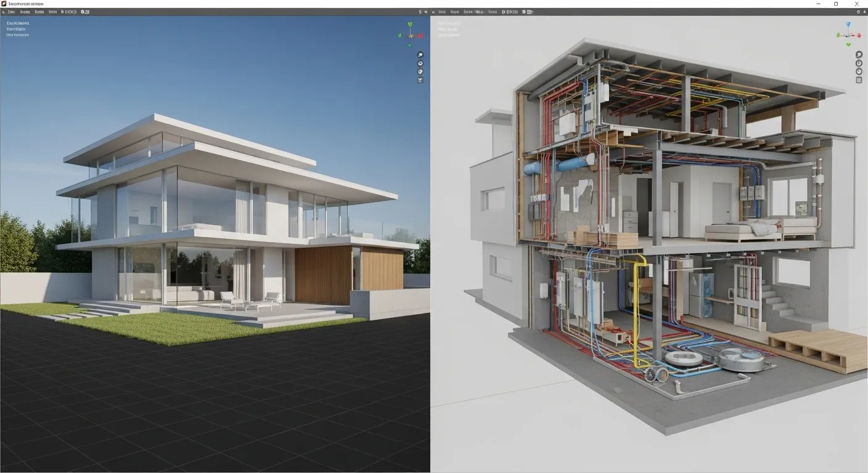Image resolution: width=868 pixels, height=473 pixels.
Task: Click second navigation icon below magnifier, left viewport
Action: tap(420, 63)
